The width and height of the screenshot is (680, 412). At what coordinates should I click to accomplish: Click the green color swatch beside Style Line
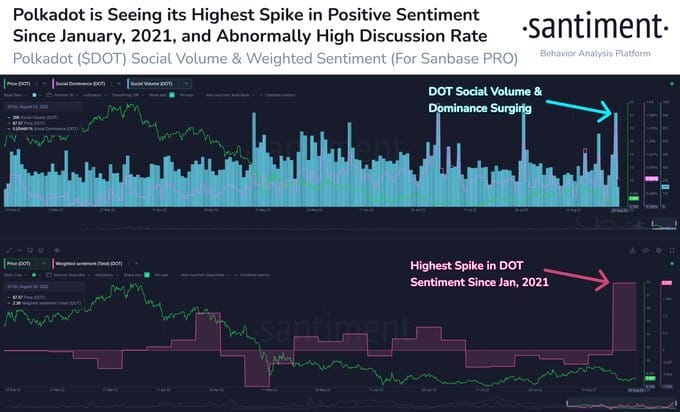34,275
